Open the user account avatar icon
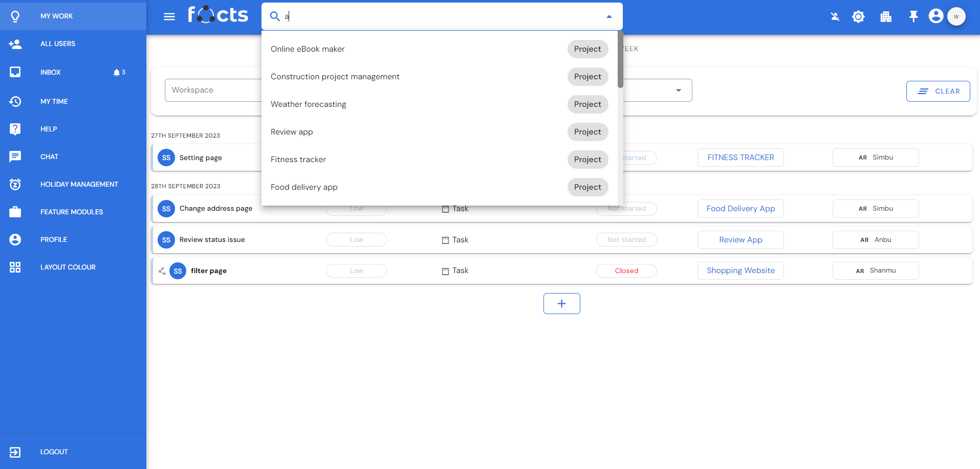Viewport: 980px width, 469px height. click(935, 16)
